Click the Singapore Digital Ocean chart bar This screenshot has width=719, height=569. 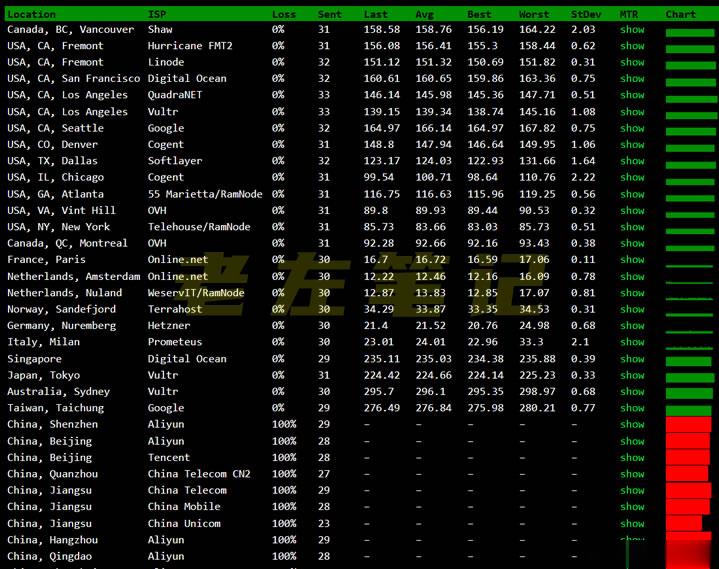point(688,361)
